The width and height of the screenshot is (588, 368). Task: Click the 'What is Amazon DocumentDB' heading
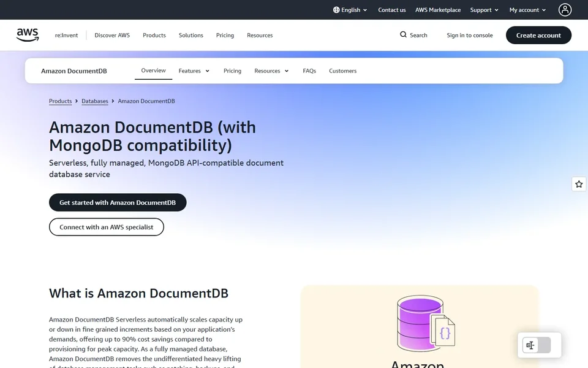tap(139, 293)
